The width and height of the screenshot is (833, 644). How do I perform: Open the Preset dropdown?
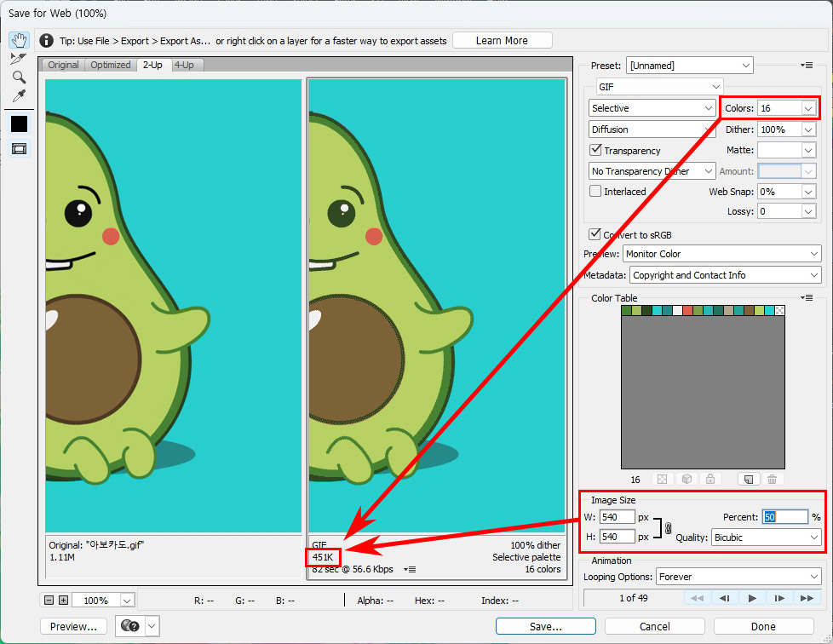[690, 66]
